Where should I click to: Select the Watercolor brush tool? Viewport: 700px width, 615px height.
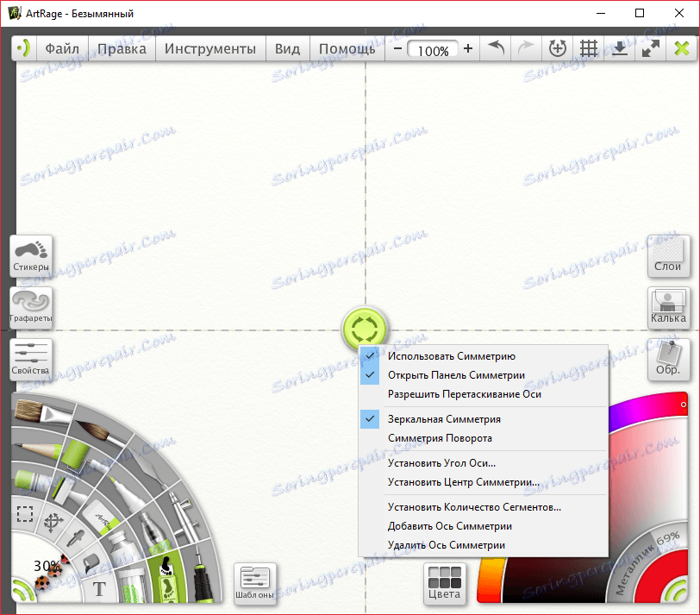pos(101,432)
